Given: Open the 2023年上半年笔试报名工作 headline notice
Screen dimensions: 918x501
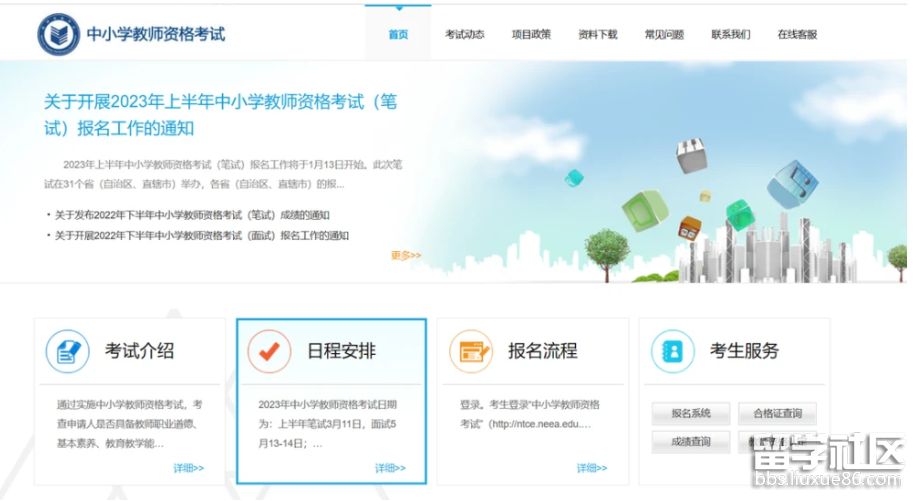Looking at the screenshot, I should tap(221, 115).
